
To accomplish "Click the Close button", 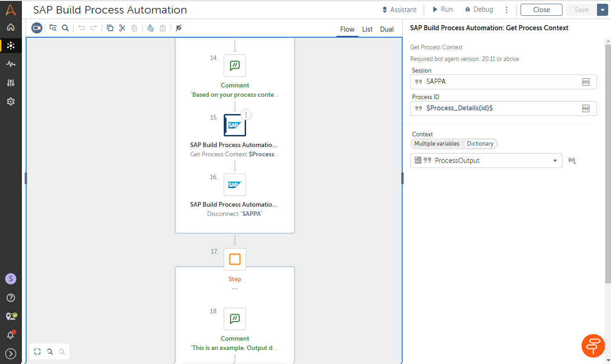I will click(x=541, y=10).
